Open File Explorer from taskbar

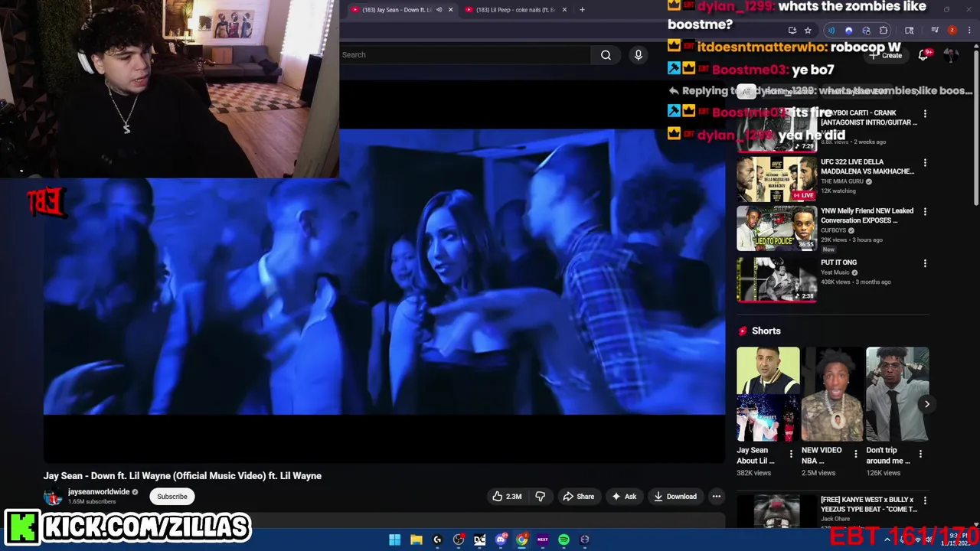coord(416,540)
